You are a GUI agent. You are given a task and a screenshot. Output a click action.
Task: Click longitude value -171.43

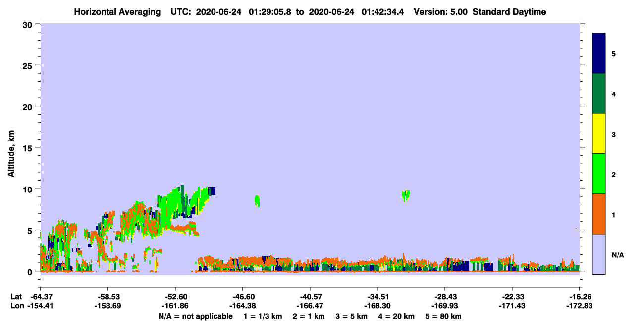(x=512, y=306)
